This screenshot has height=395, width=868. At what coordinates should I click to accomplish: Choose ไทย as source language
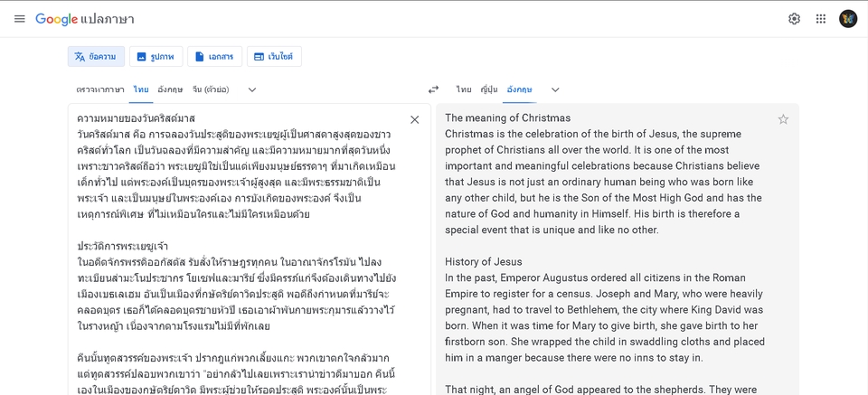coord(141,89)
